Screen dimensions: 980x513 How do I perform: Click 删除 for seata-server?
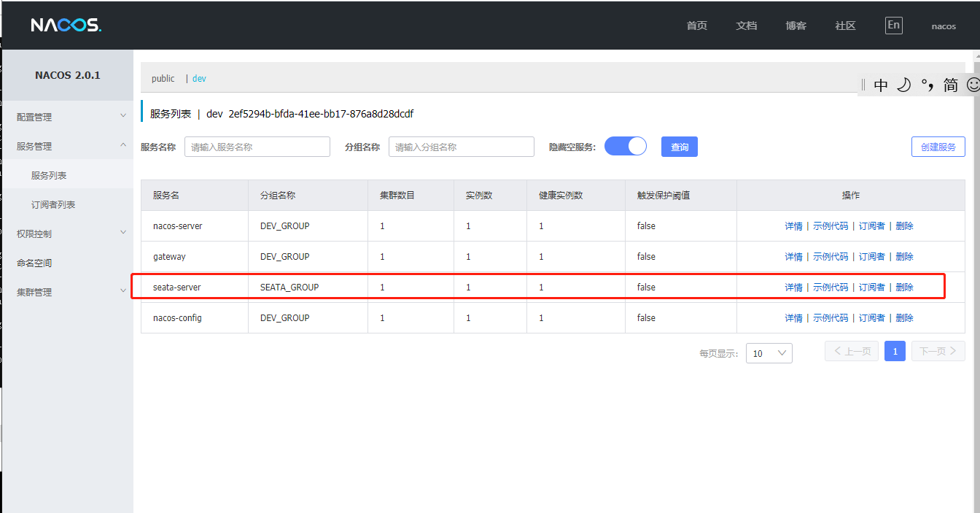click(x=904, y=288)
